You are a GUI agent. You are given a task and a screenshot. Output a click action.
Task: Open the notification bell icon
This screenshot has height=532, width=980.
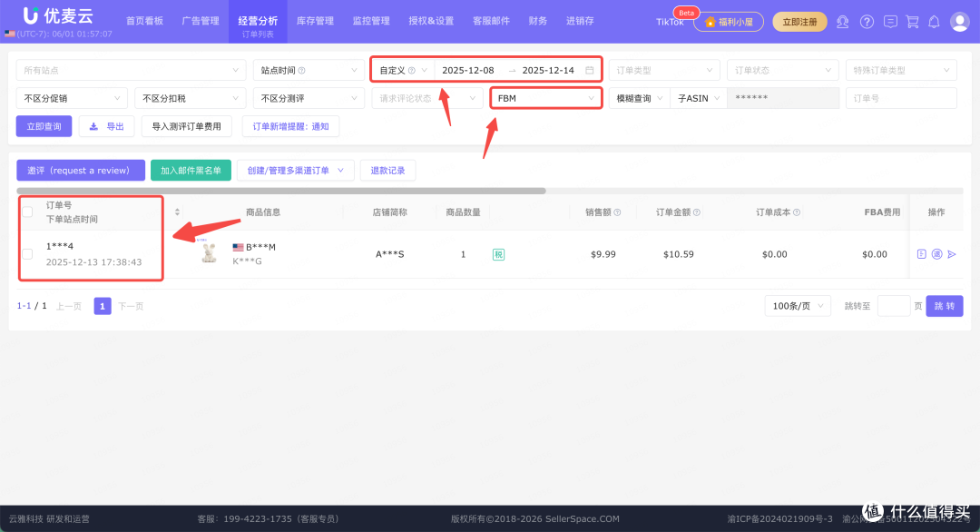(934, 22)
